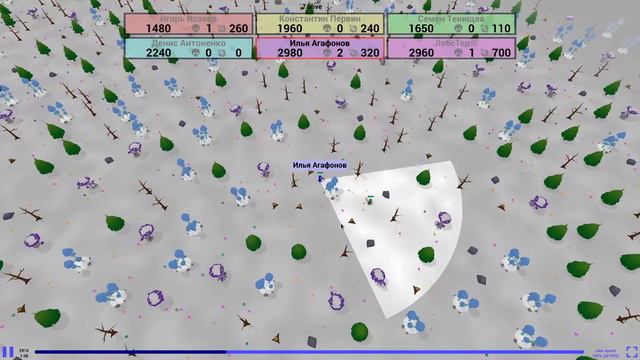Click kills icon in the 2960 panel
640x360 pixels.
(x=458, y=53)
